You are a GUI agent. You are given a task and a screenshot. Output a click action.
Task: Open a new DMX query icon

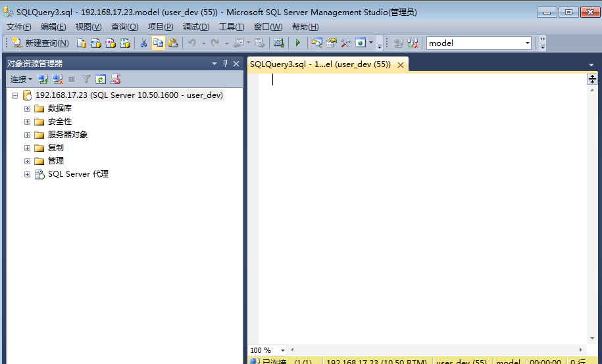110,43
